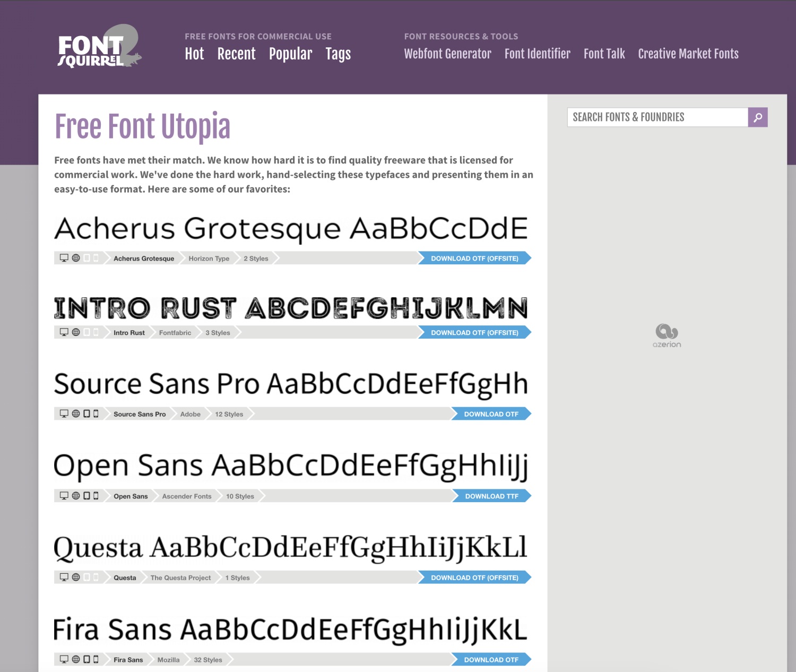This screenshot has height=672, width=796.
Task: Click the desktop icon for Questa
Action: [64, 577]
